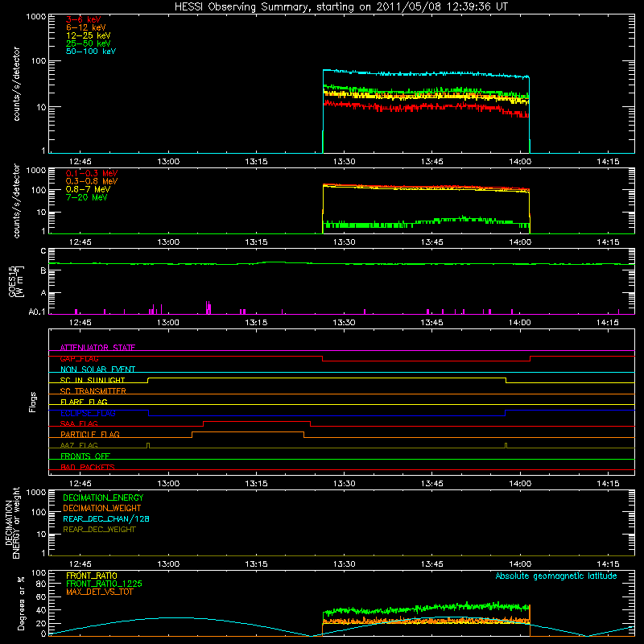Image resolution: width=644 pixels, height=644 pixels.
Task: Click the 12:45 tick label under MeV plot
Action: 80,242
